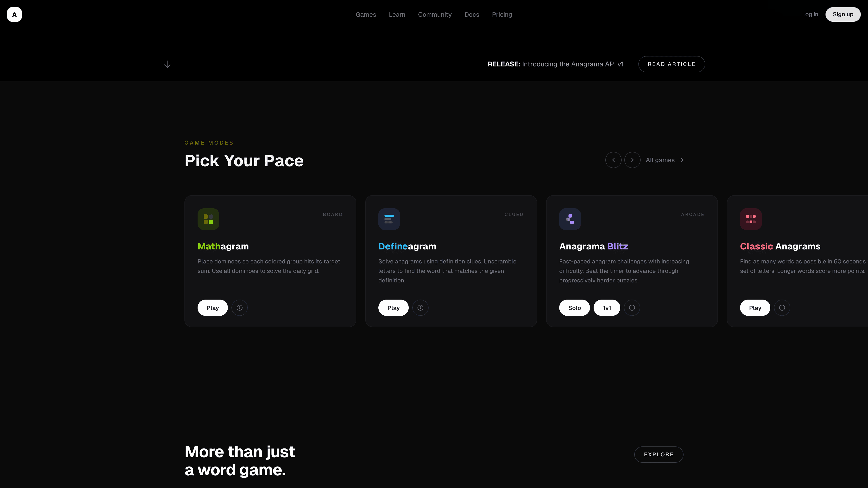Image resolution: width=868 pixels, height=488 pixels.
Task: Click the CLUED tag on Defineagram card
Action: pos(514,214)
